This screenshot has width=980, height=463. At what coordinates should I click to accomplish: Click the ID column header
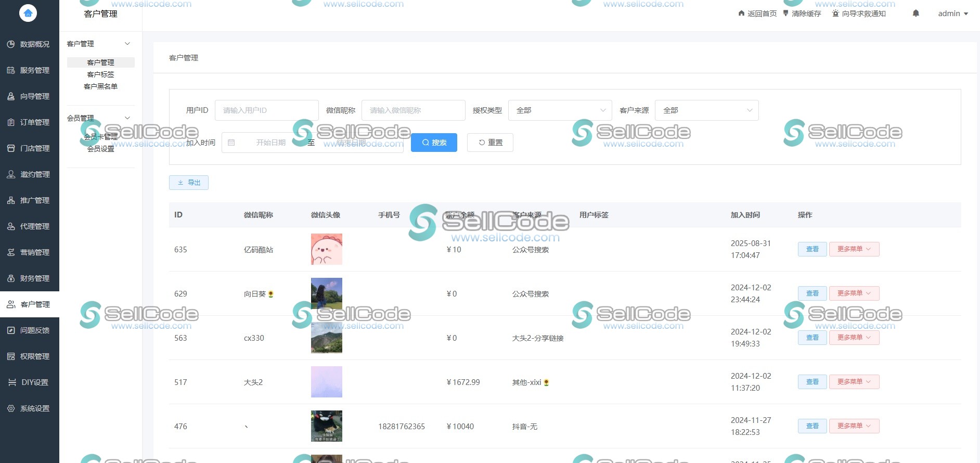[x=178, y=215]
